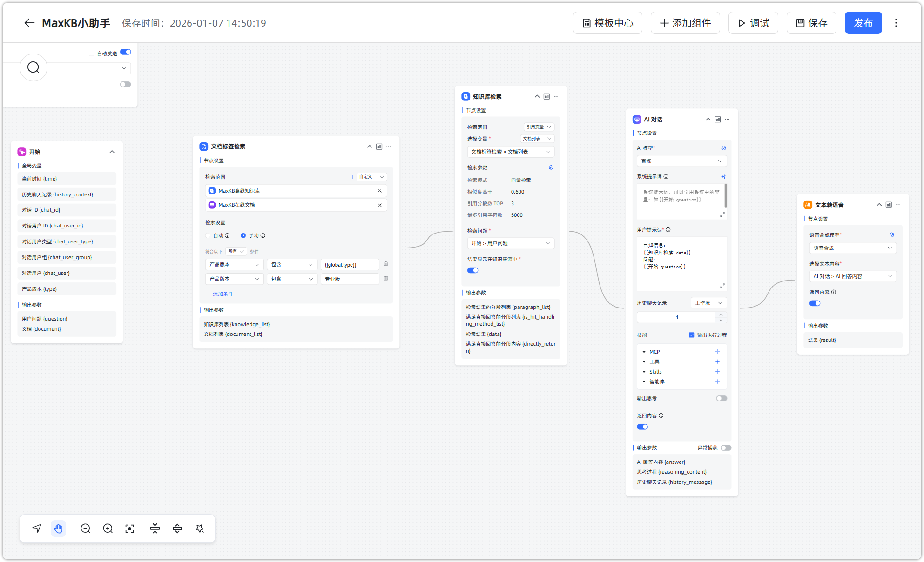Open the three-dot more options menu
Viewport: 924px width, 562px height.
(896, 23)
